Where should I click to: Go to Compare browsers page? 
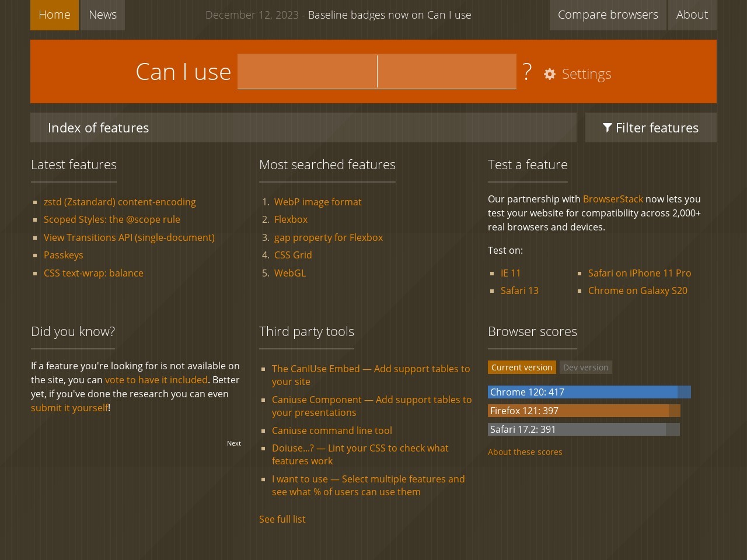coord(608,15)
